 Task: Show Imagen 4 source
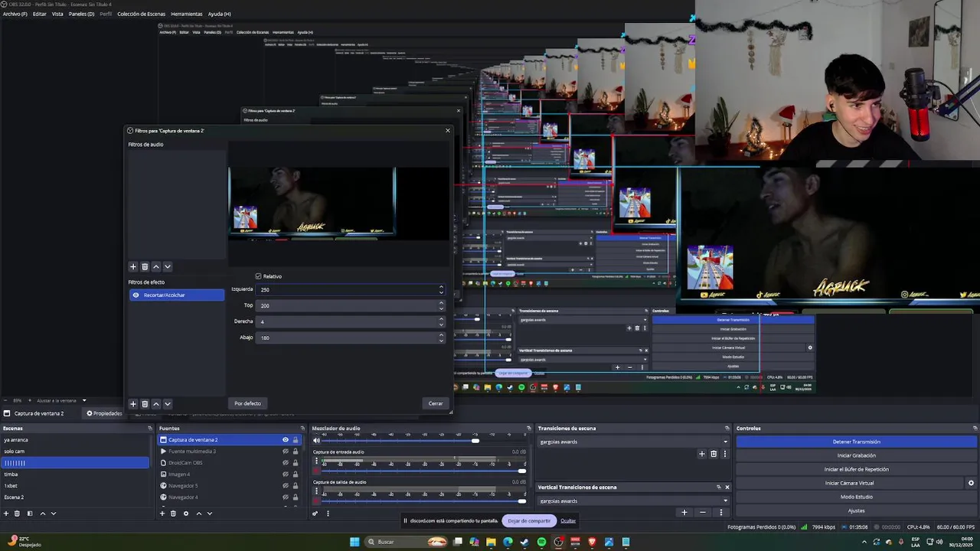coord(286,474)
